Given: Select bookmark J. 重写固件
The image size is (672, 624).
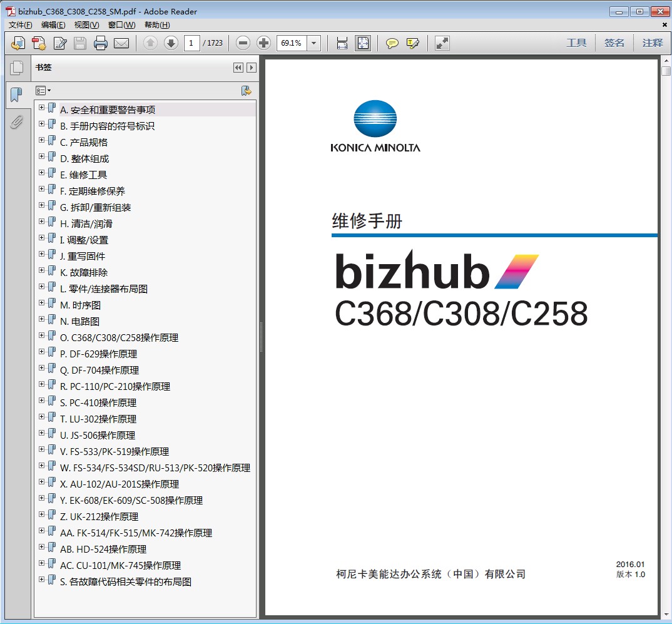Looking at the screenshot, I should (83, 256).
